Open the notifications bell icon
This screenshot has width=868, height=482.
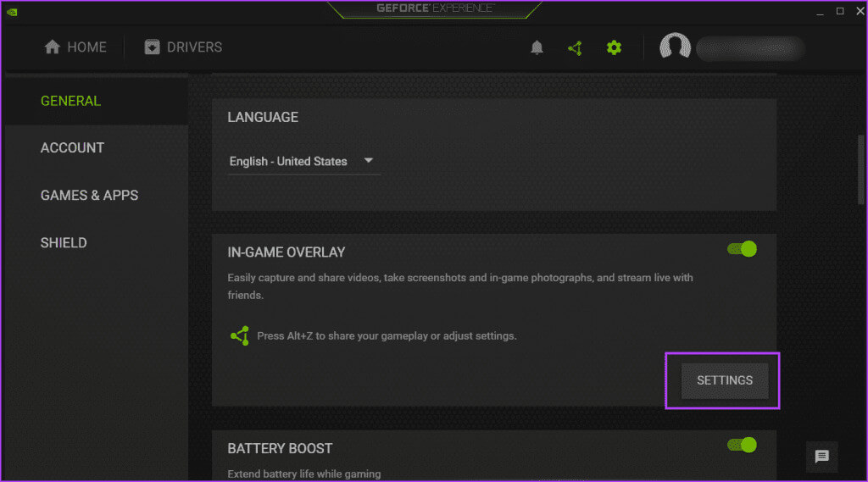tap(537, 47)
